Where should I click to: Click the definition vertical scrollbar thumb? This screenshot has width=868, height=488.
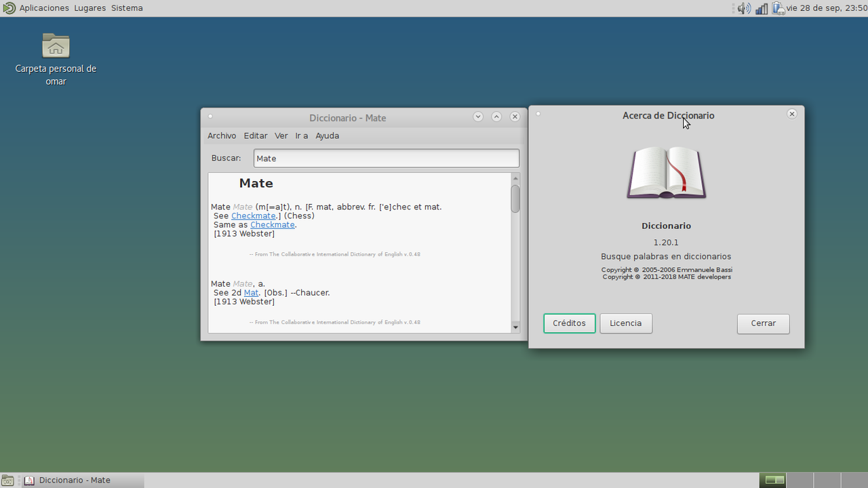(515, 199)
